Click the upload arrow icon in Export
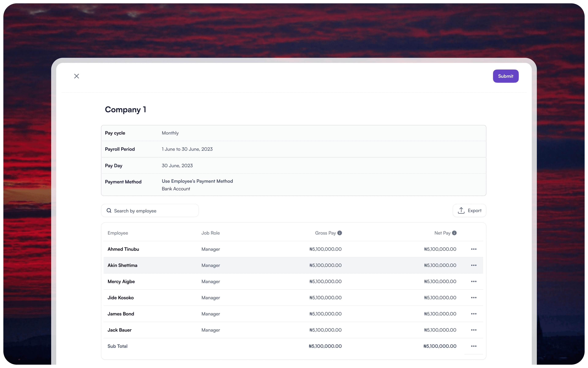Image resolution: width=588 pixels, height=368 pixels. point(461,210)
